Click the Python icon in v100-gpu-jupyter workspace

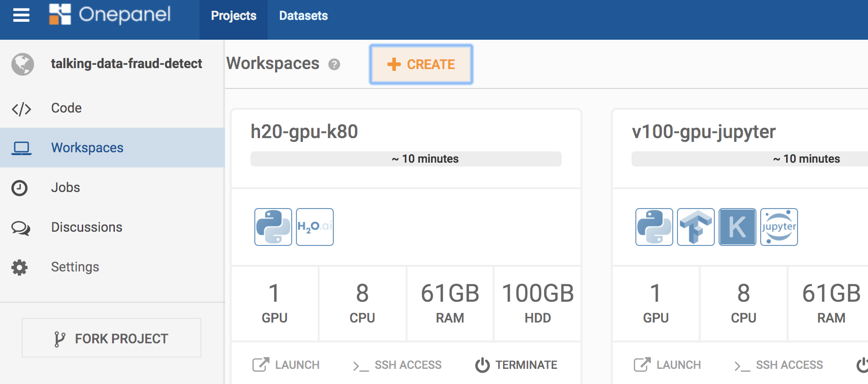coord(654,227)
